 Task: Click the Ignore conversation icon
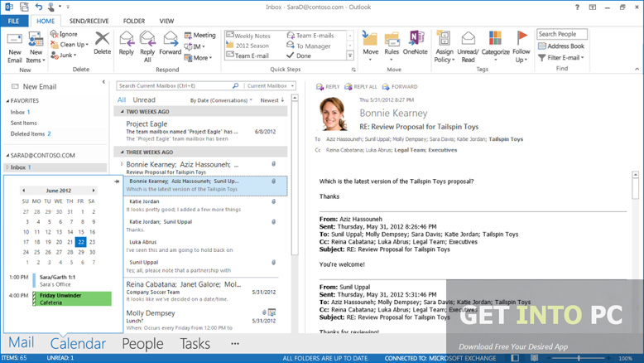[64, 34]
